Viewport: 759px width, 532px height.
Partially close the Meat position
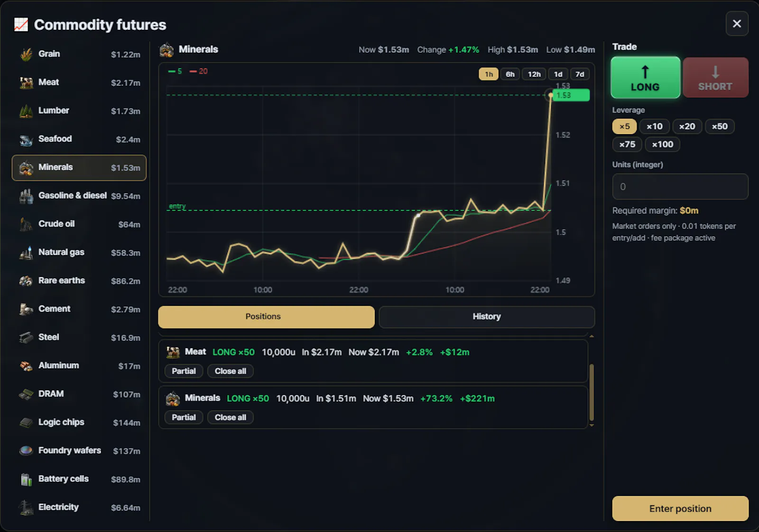coord(184,371)
